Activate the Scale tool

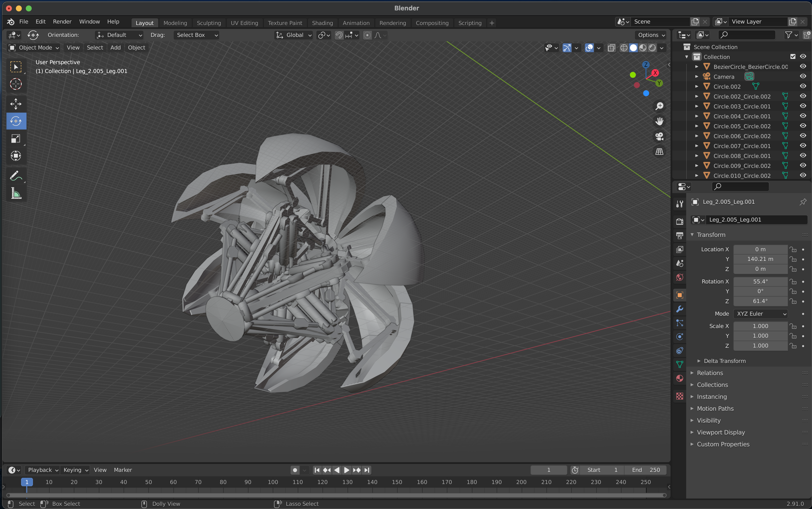(x=16, y=138)
